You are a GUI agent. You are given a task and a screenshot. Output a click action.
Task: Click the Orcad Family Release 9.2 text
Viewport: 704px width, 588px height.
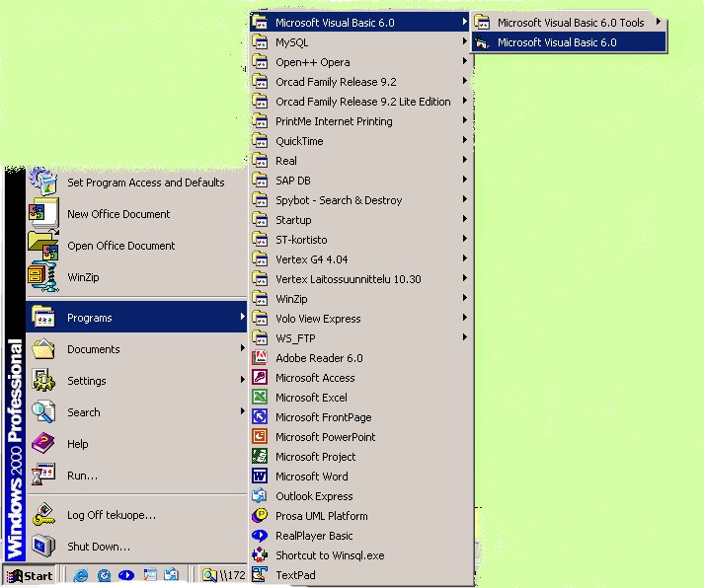336,82
